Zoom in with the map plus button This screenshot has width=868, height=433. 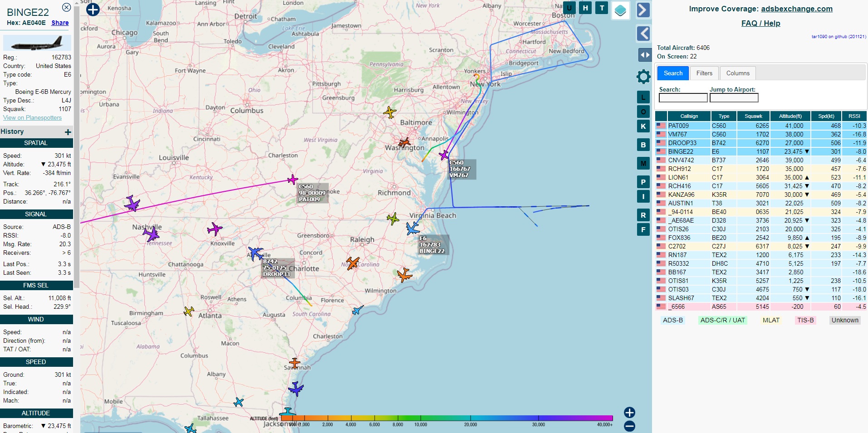[x=629, y=412]
